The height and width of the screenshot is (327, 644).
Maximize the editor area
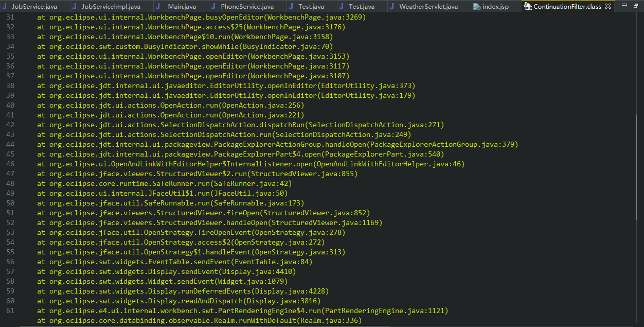[x=636, y=5]
